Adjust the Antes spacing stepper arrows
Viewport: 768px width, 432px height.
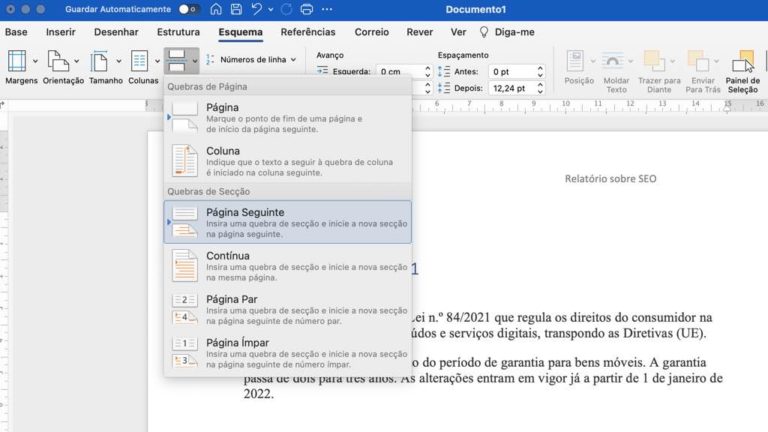tap(540, 72)
